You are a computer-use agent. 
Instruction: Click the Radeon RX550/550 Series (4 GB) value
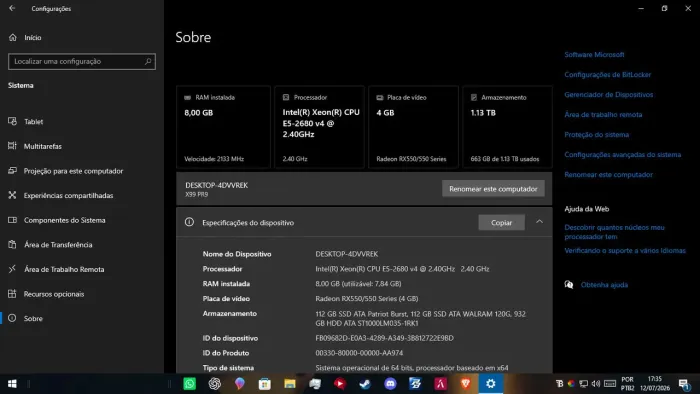[367, 299]
